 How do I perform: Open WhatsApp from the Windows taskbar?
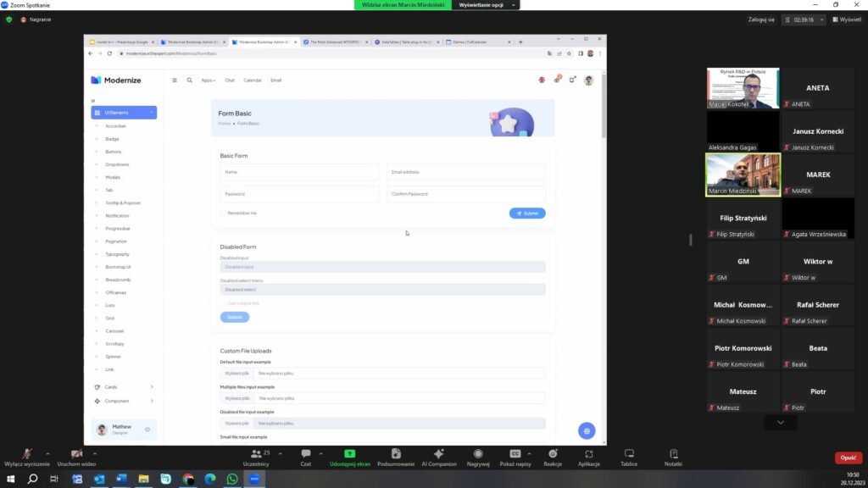(232, 479)
